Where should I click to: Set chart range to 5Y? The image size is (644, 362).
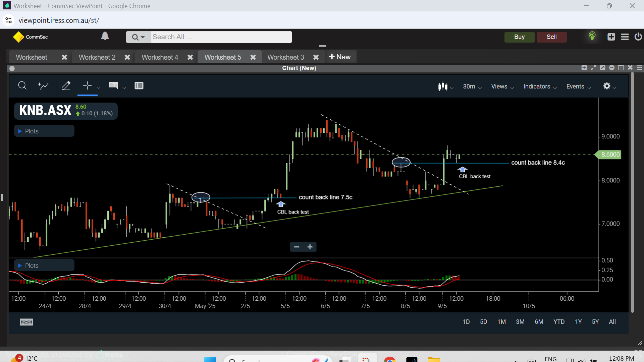pyautogui.click(x=595, y=322)
